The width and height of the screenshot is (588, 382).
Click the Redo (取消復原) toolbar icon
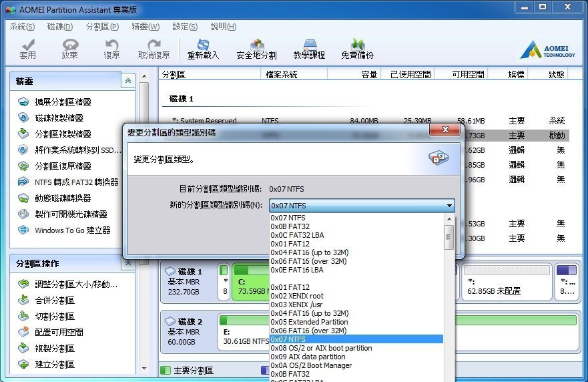click(154, 49)
